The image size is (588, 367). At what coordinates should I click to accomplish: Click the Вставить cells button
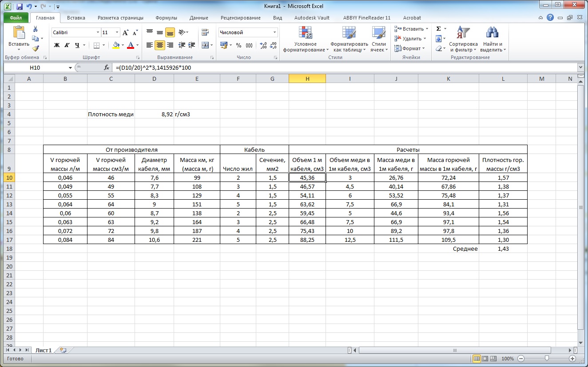[409, 29]
